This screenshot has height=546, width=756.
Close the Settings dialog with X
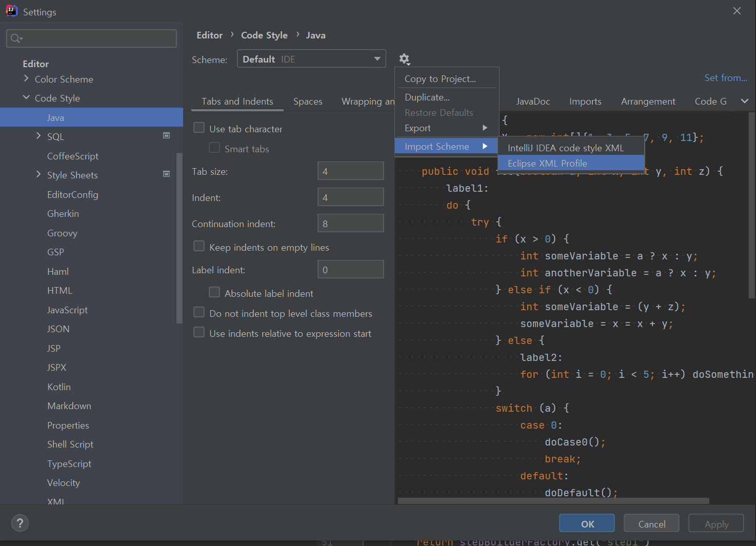tap(737, 11)
